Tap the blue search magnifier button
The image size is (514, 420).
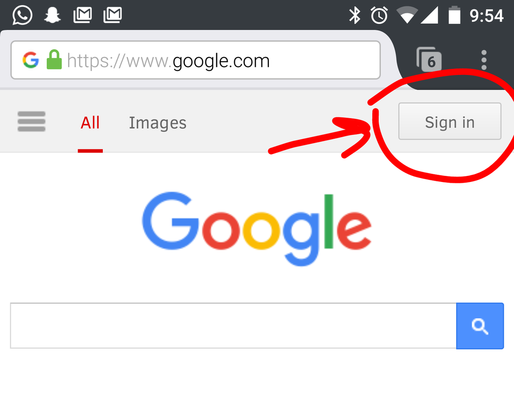click(x=480, y=326)
